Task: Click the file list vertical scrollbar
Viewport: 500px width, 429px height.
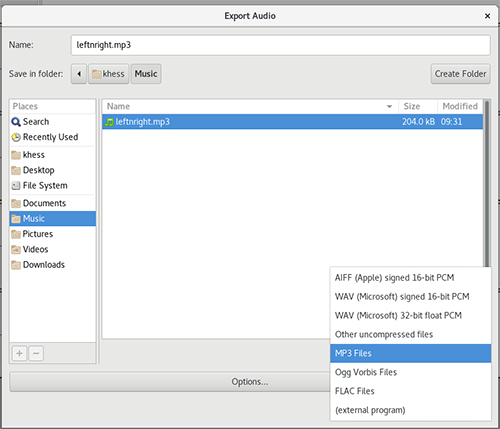Action: click(487, 183)
